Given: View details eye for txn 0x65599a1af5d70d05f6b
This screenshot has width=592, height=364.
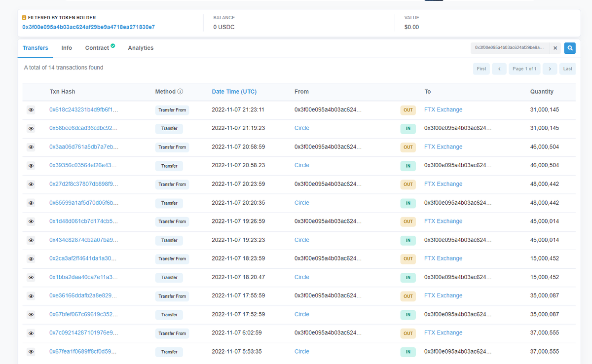Looking at the screenshot, I should coord(31,203).
